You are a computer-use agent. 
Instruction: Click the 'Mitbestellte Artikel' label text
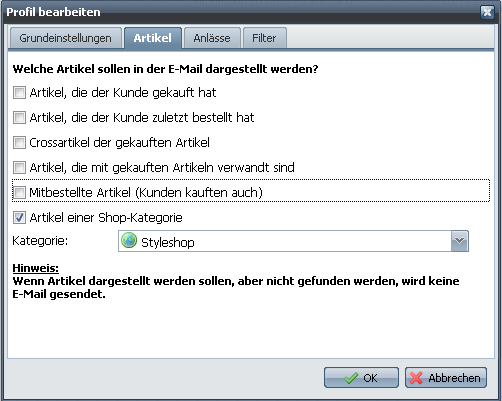(80, 193)
